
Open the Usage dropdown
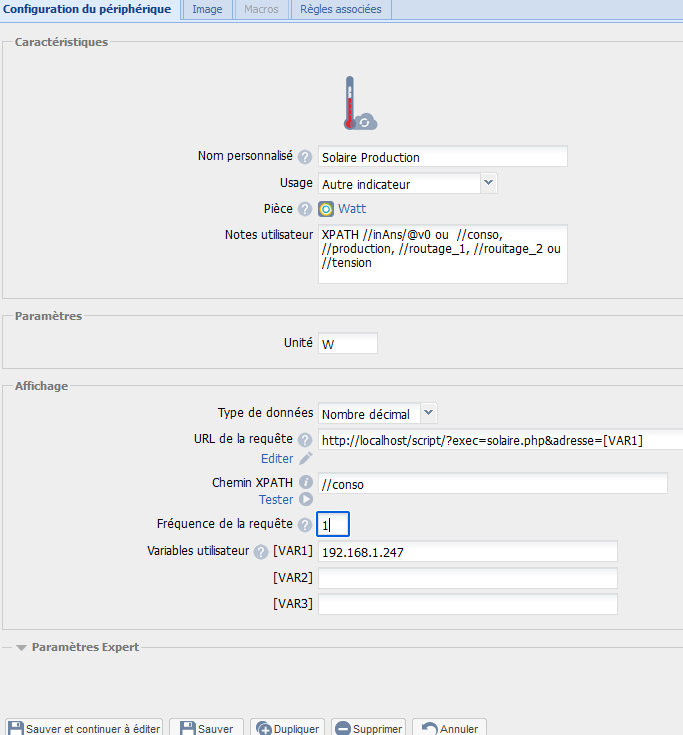point(488,183)
